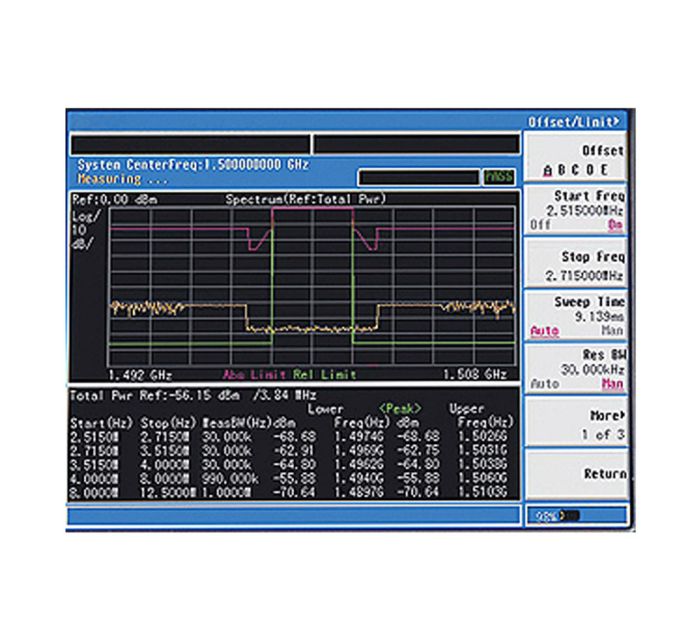The height and width of the screenshot is (640, 700).
Task: Click the Upper column group header
Action: [467, 409]
